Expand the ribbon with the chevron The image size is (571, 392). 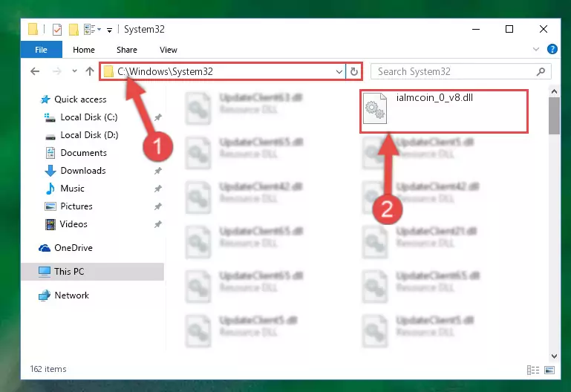(535, 49)
